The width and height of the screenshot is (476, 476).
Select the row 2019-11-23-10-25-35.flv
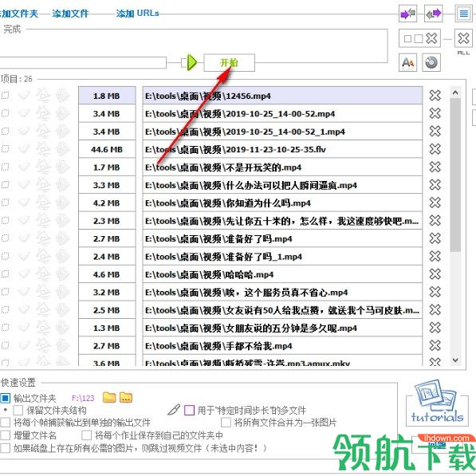point(282,149)
